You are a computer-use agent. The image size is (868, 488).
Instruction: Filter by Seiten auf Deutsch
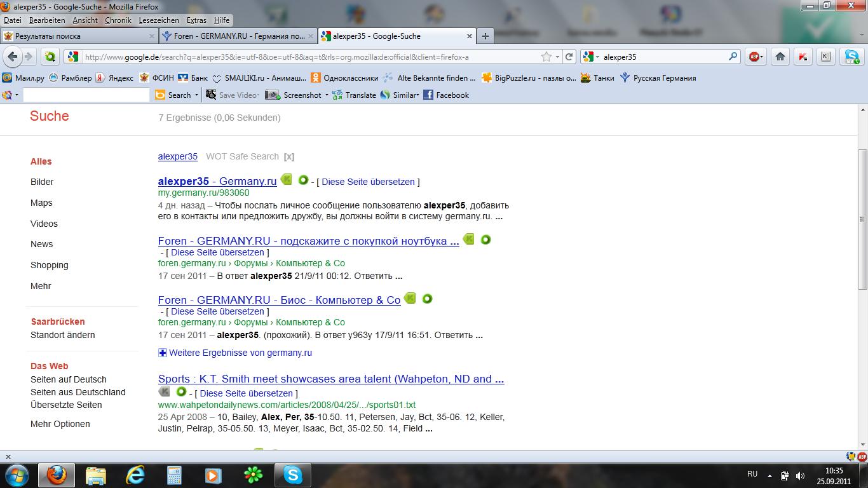[69, 379]
